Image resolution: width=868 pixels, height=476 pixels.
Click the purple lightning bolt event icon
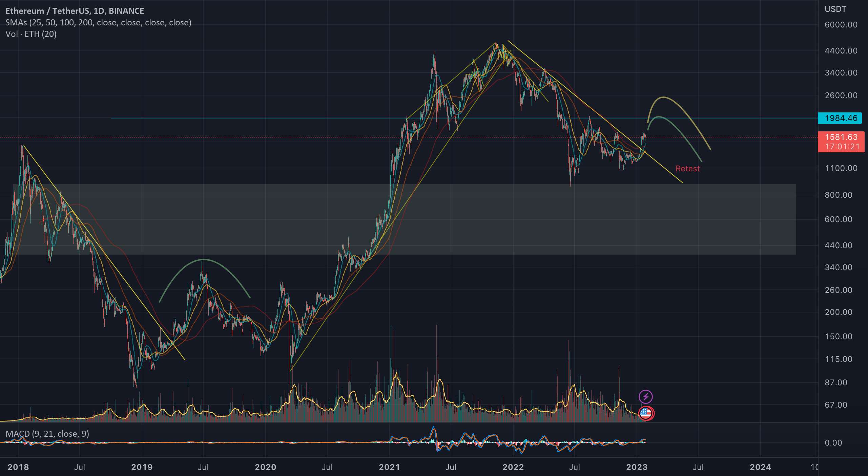(645, 396)
